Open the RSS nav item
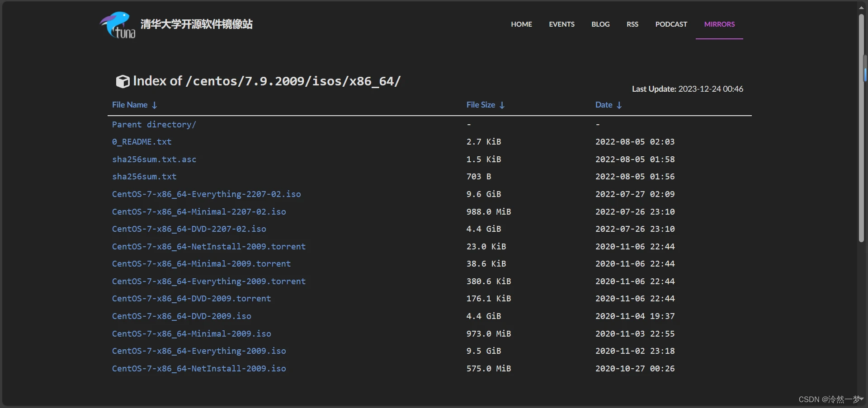Screen dimensions: 868x408 632,24
